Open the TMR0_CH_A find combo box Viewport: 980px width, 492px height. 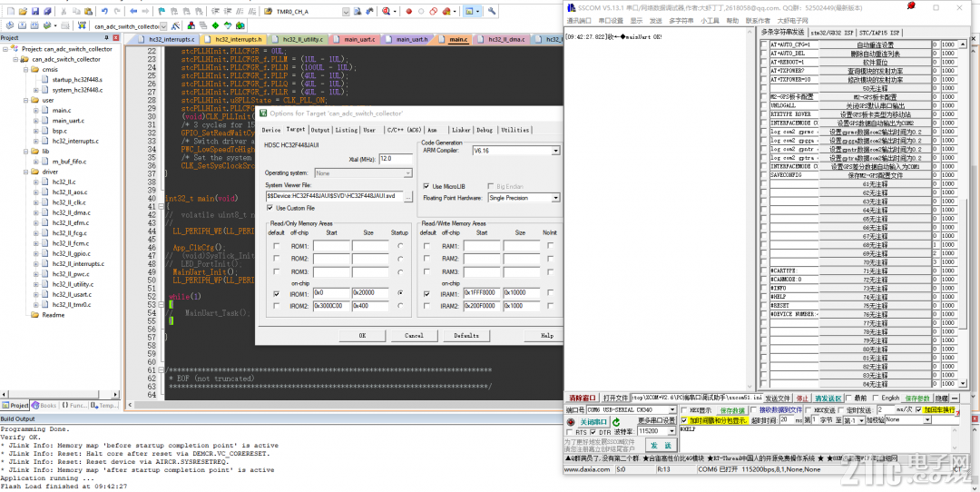click(x=344, y=11)
